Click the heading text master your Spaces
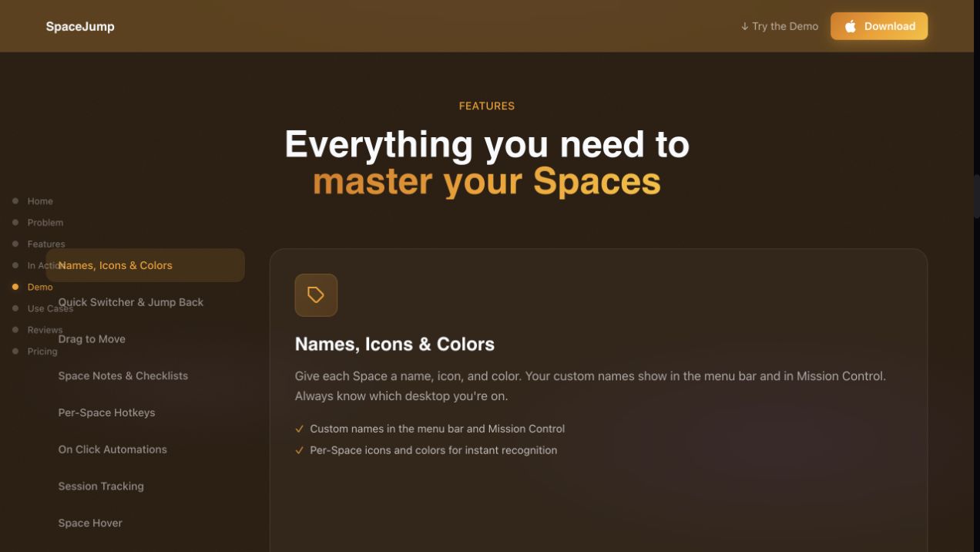 coord(487,182)
